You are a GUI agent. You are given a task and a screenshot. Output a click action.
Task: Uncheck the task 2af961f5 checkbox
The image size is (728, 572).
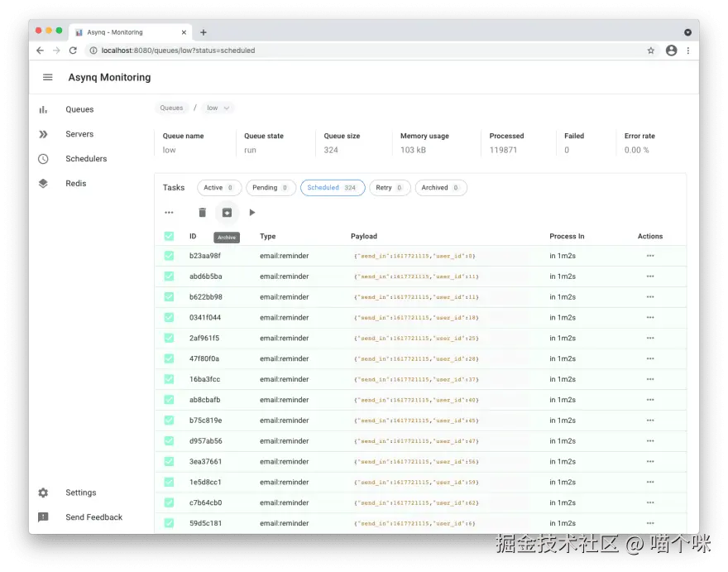pos(169,338)
